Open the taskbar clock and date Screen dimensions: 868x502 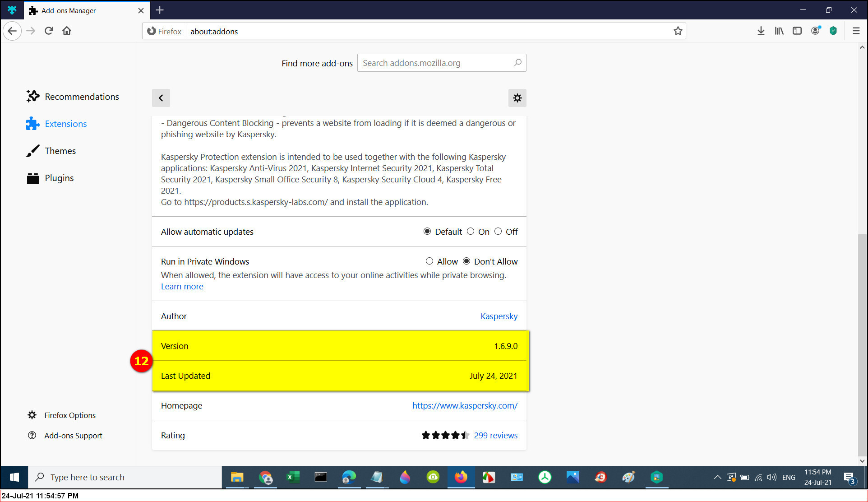point(817,477)
